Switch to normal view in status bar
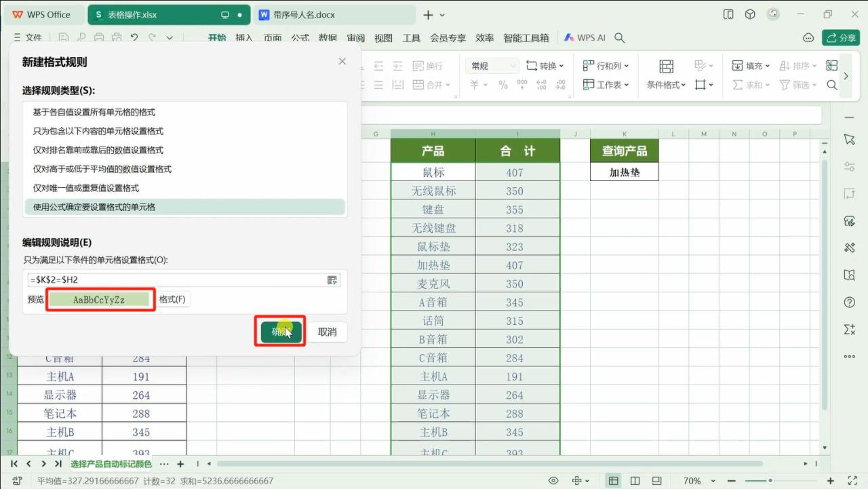 [613, 481]
